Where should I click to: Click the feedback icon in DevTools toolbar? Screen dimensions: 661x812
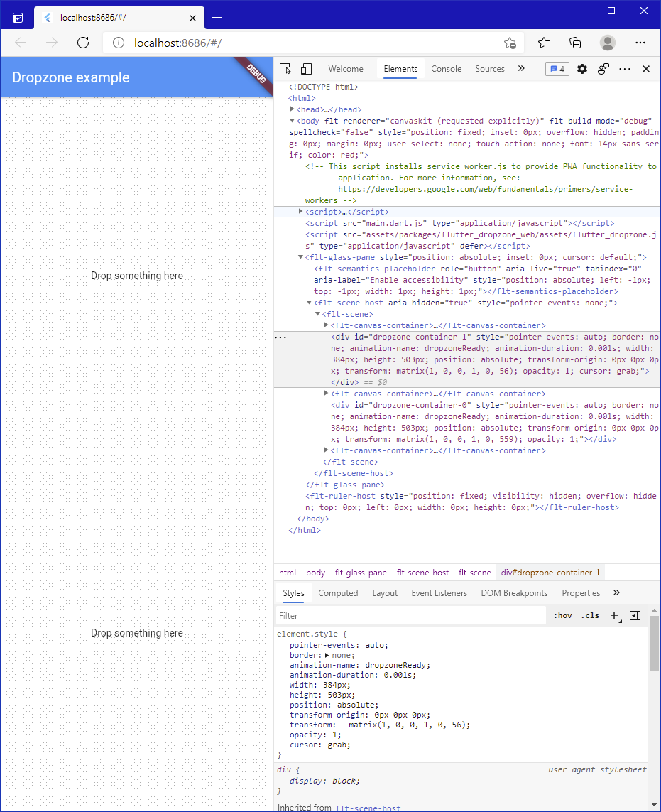coord(605,68)
